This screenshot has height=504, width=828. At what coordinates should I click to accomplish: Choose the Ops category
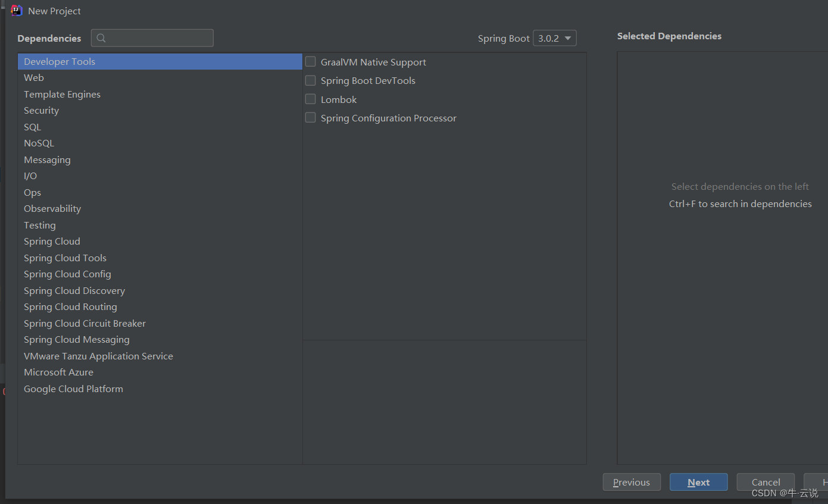[x=160, y=192]
